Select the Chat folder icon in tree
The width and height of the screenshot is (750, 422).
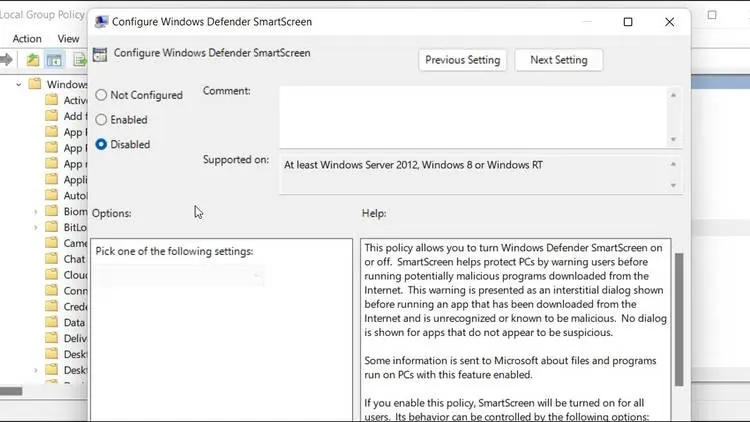[x=52, y=259]
